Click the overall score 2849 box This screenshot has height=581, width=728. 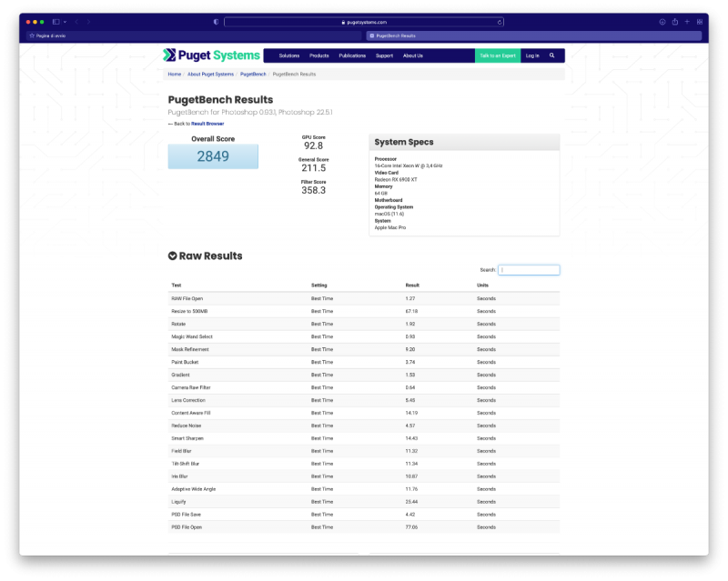point(213,156)
